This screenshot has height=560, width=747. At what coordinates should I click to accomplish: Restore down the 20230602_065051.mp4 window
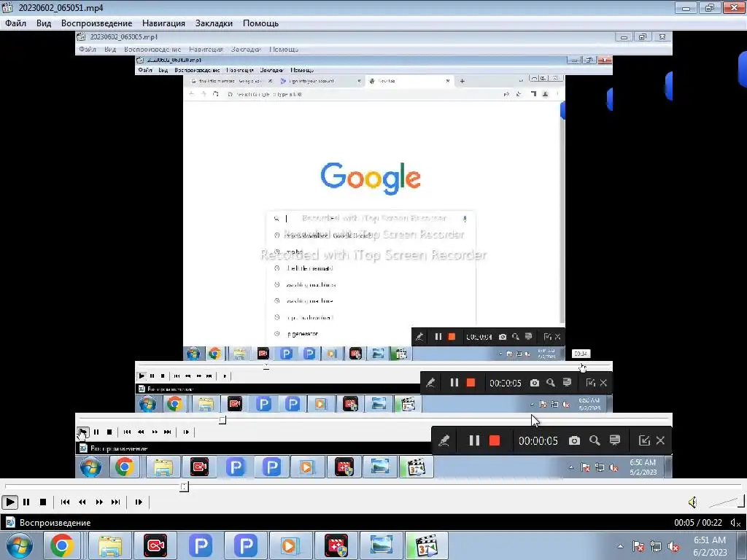coord(709,7)
